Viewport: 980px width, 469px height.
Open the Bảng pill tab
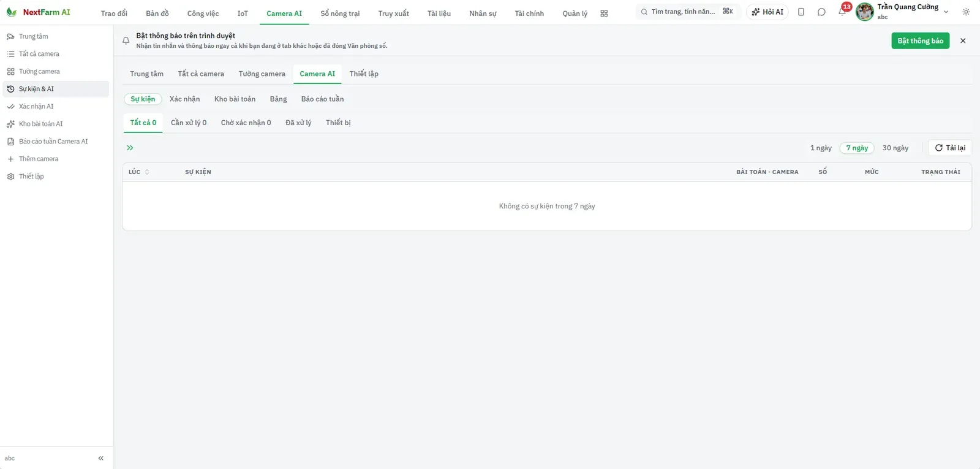(x=278, y=99)
